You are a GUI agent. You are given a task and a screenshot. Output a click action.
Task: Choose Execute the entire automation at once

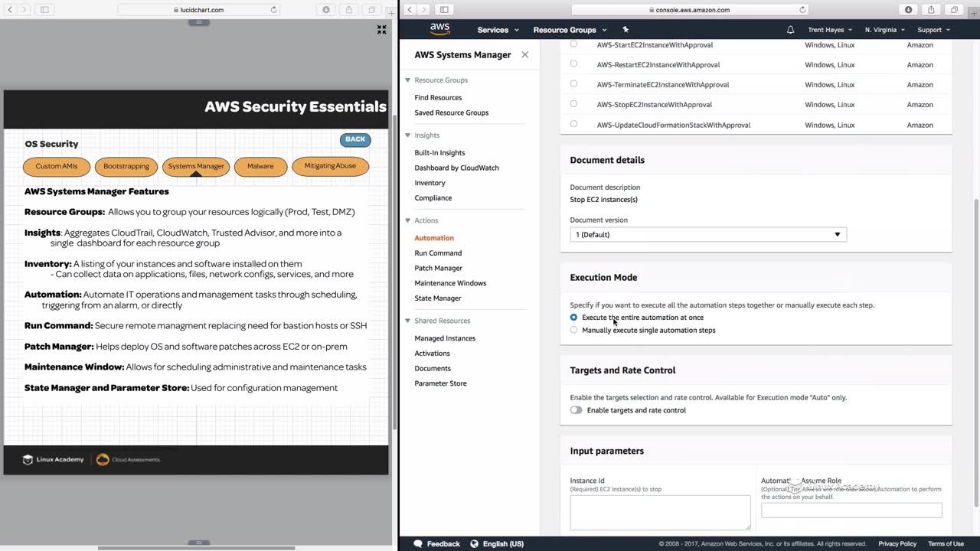[573, 317]
